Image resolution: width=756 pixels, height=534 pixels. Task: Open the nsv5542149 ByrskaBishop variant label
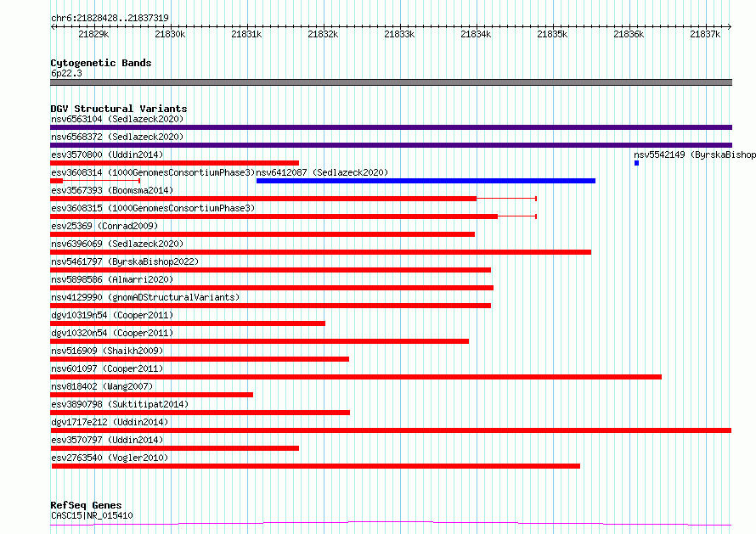pos(695,155)
